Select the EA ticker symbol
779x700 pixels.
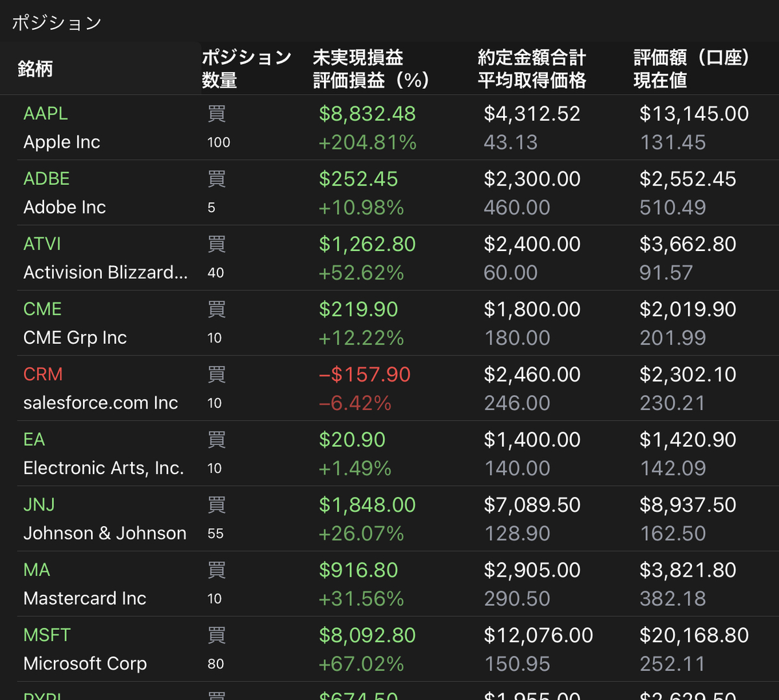point(34,439)
